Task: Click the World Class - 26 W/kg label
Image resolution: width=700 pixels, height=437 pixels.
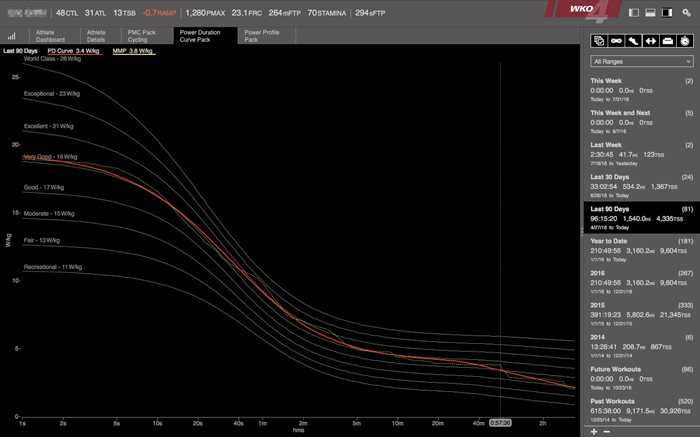Action: click(x=52, y=58)
